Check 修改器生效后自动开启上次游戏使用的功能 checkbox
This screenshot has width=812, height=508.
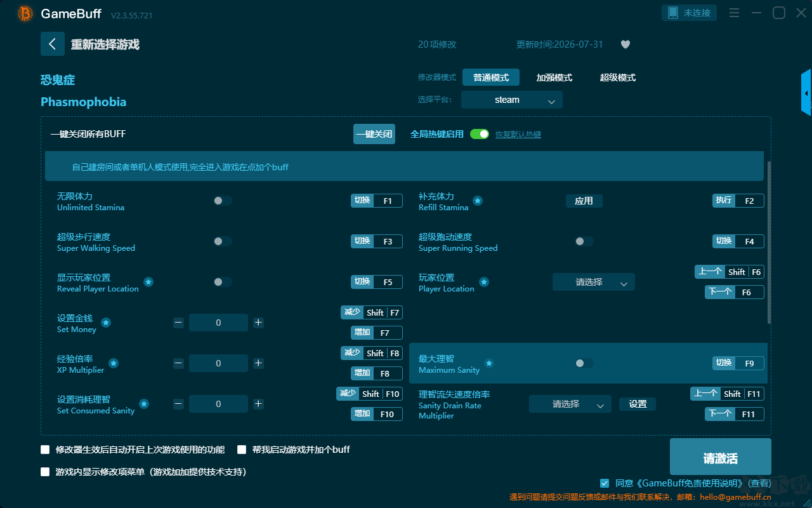click(x=45, y=450)
